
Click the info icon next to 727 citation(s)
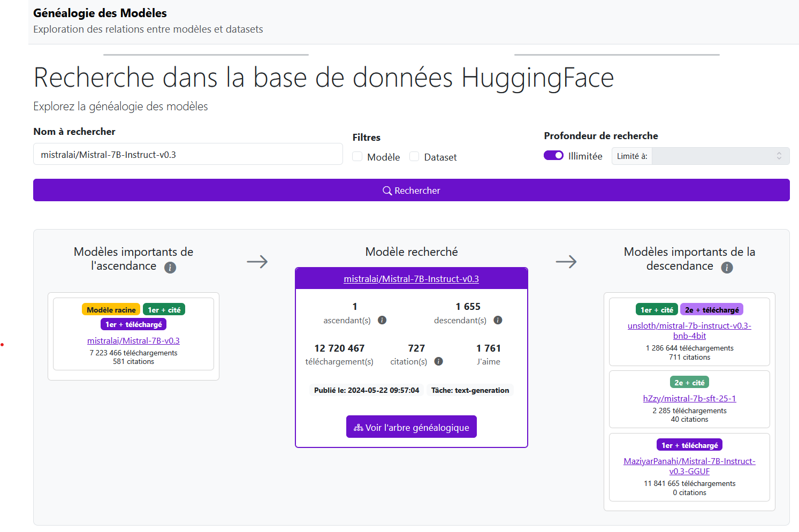coord(438,361)
